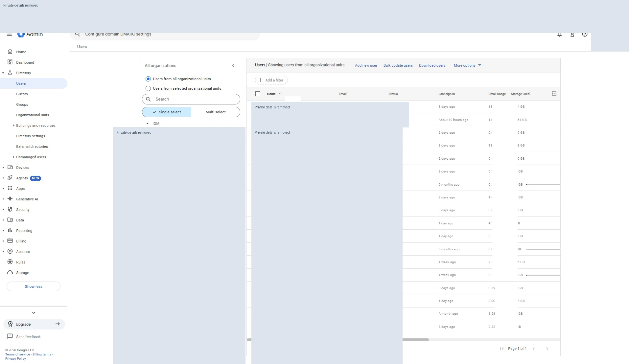Collapse the Directory section arrow

point(3,73)
